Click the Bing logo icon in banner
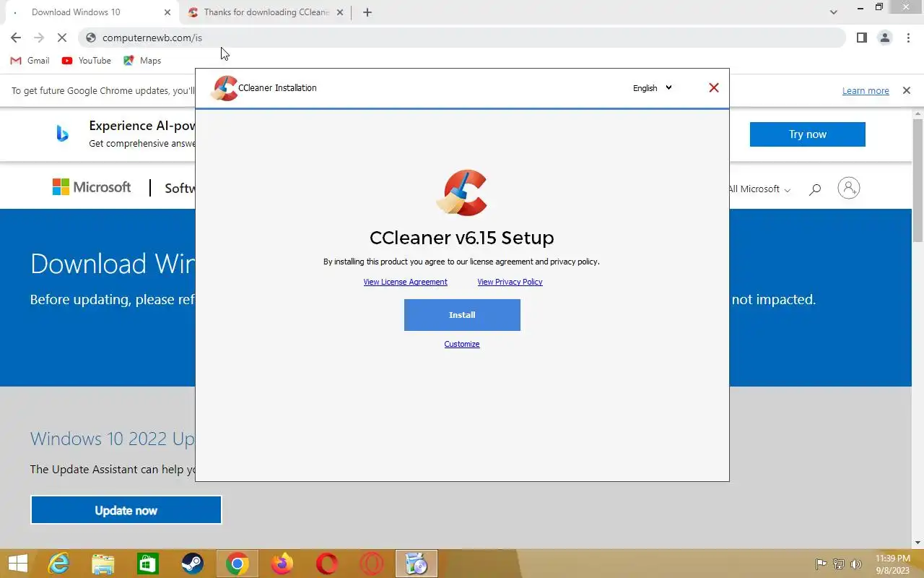This screenshot has height=578, width=924. [63, 133]
